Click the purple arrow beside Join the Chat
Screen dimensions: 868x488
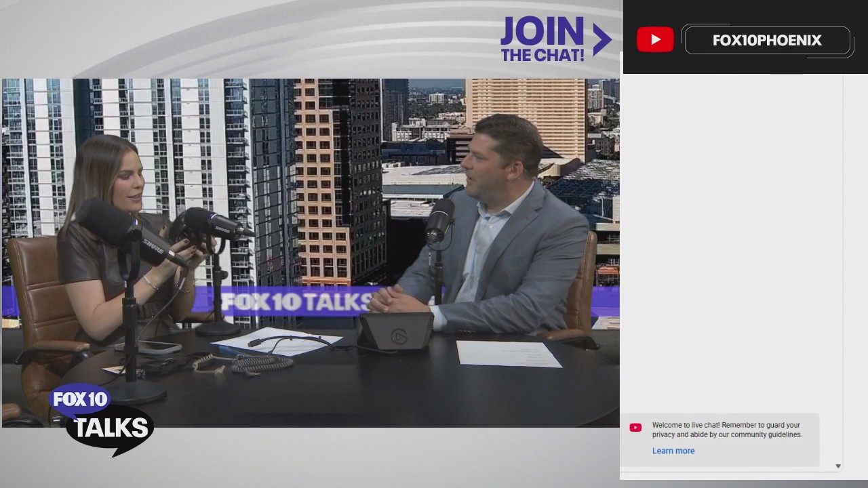coord(601,40)
